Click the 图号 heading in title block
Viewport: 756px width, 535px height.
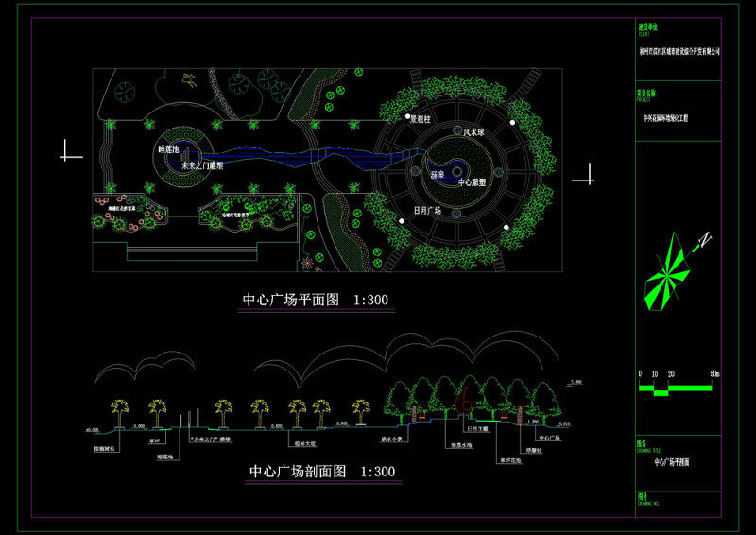[643, 496]
